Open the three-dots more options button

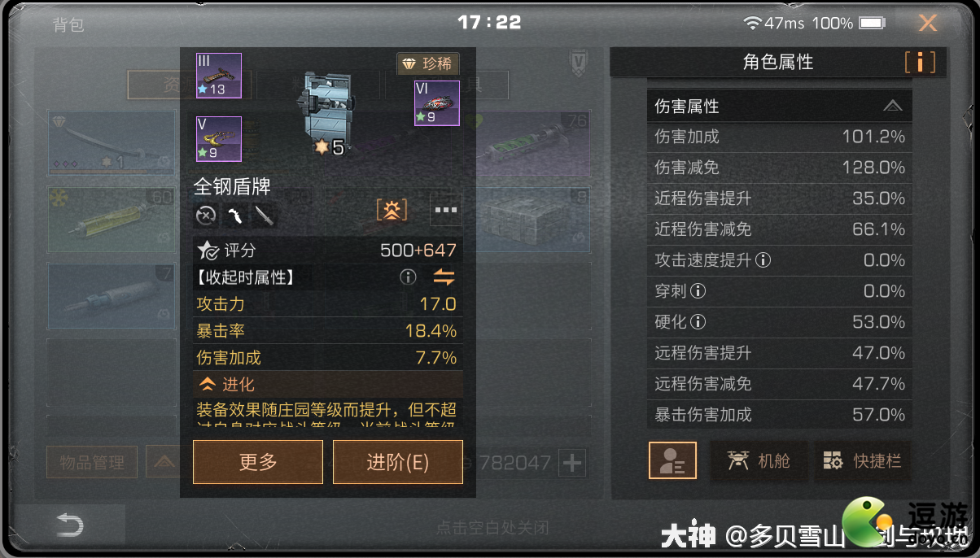pos(446,210)
